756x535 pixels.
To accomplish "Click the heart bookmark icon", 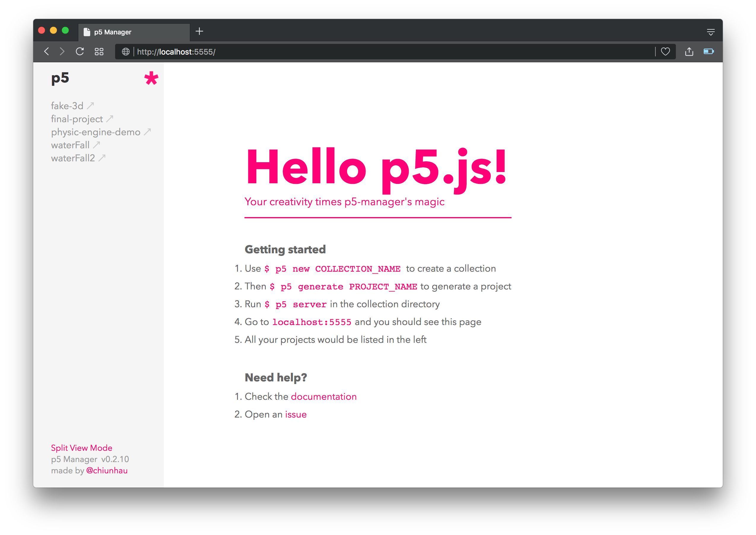I will [x=665, y=52].
